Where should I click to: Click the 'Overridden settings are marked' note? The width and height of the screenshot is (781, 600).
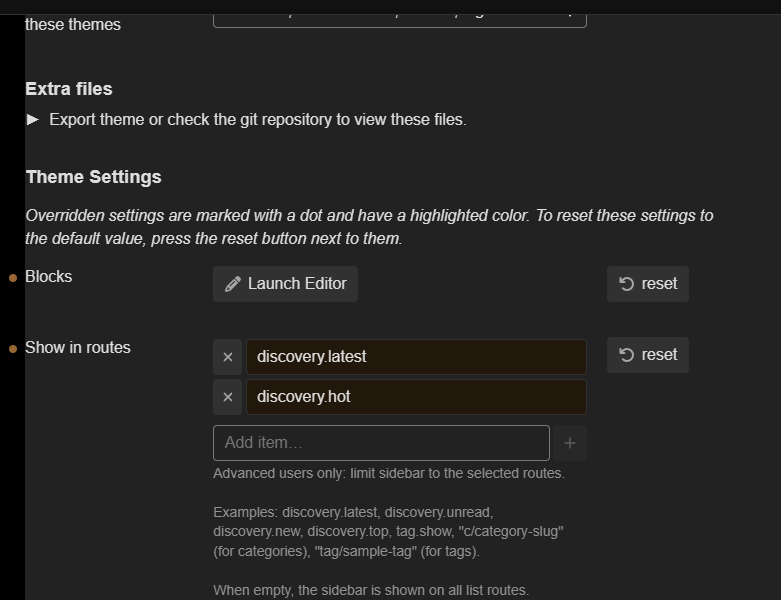(370, 227)
